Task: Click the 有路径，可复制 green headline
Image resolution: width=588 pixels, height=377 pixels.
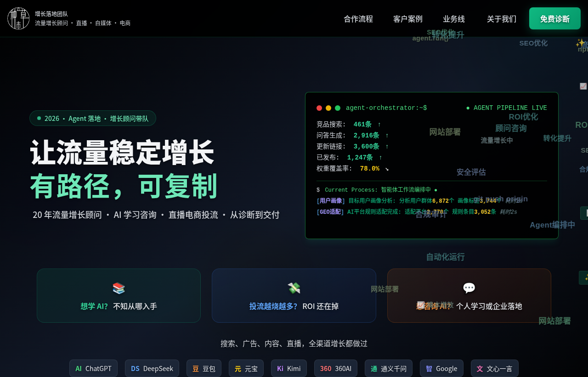Action: (124, 186)
